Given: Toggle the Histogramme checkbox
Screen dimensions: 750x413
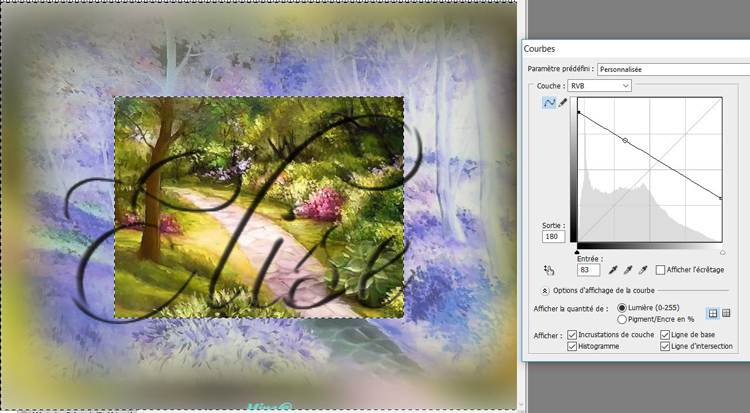Looking at the screenshot, I should point(572,346).
